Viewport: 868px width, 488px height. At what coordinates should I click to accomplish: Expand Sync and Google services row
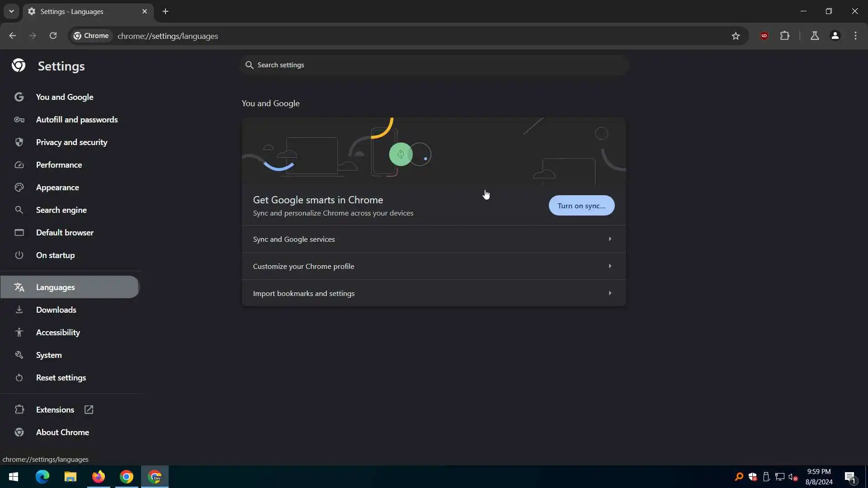click(433, 239)
